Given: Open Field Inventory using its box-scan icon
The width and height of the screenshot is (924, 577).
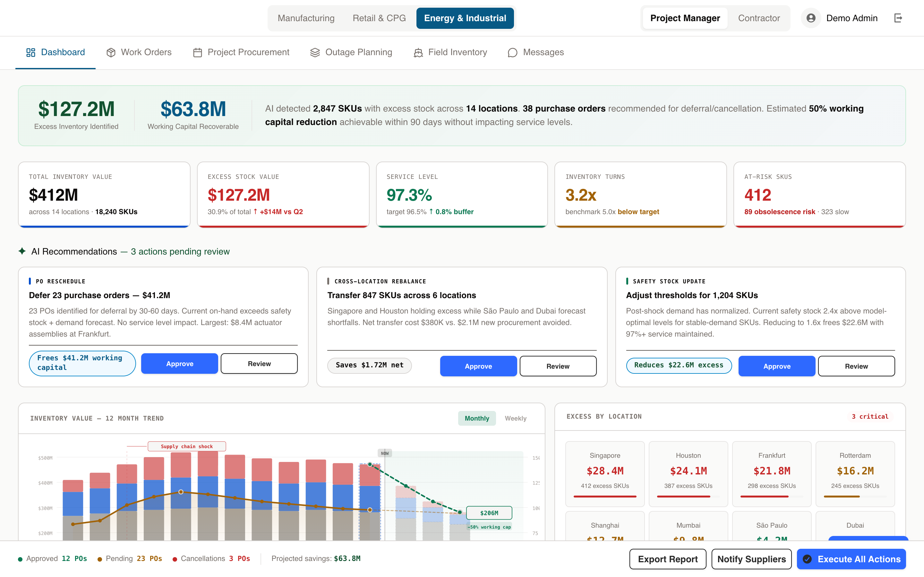Looking at the screenshot, I should tap(418, 52).
